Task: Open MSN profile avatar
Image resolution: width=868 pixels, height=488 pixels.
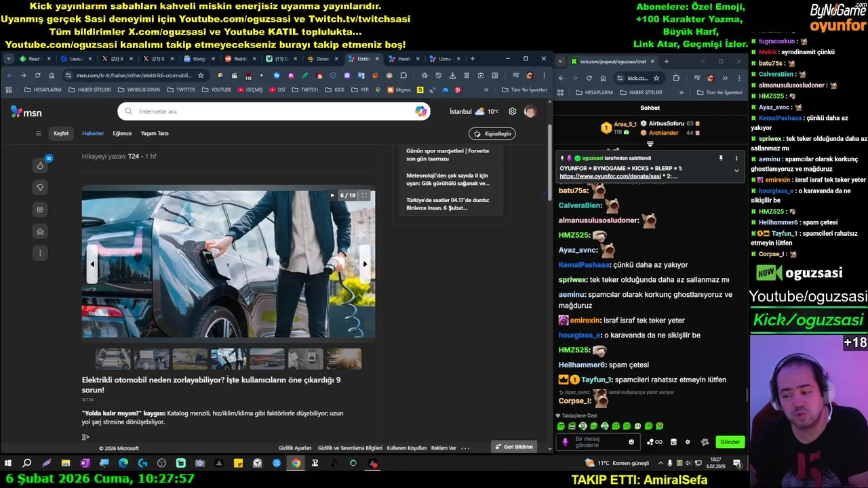Action: pyautogui.click(x=530, y=111)
